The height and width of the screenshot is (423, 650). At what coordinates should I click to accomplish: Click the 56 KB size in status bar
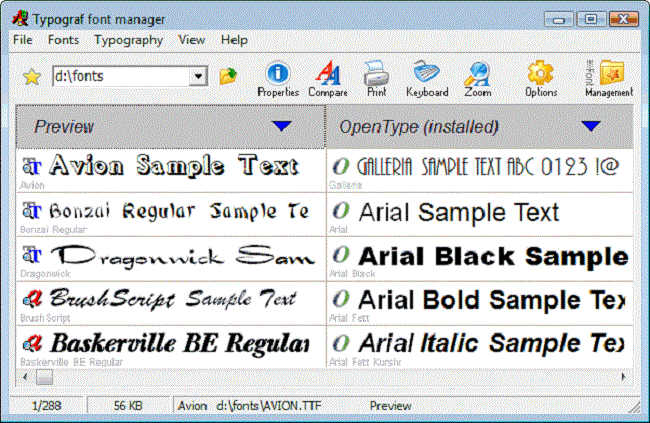point(128,406)
